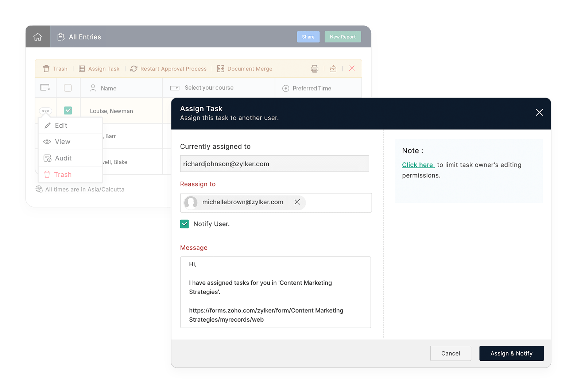Select Assign Task in the toolbar
This screenshot has width=581, height=392.
(x=99, y=69)
